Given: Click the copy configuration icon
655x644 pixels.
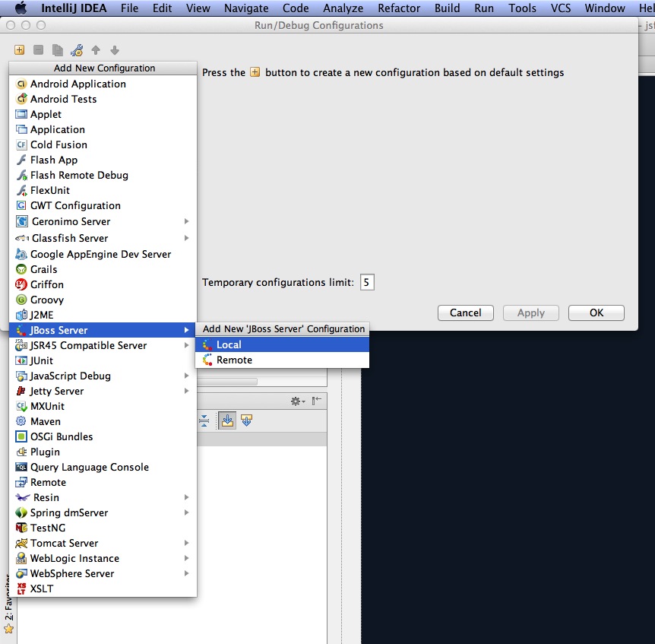Looking at the screenshot, I should pos(58,50).
